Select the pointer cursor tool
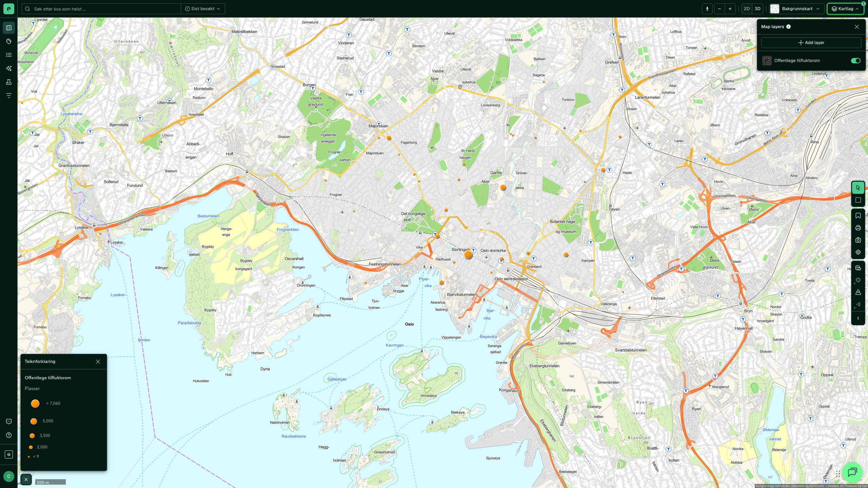Viewport: 868px width, 488px height. (858, 188)
